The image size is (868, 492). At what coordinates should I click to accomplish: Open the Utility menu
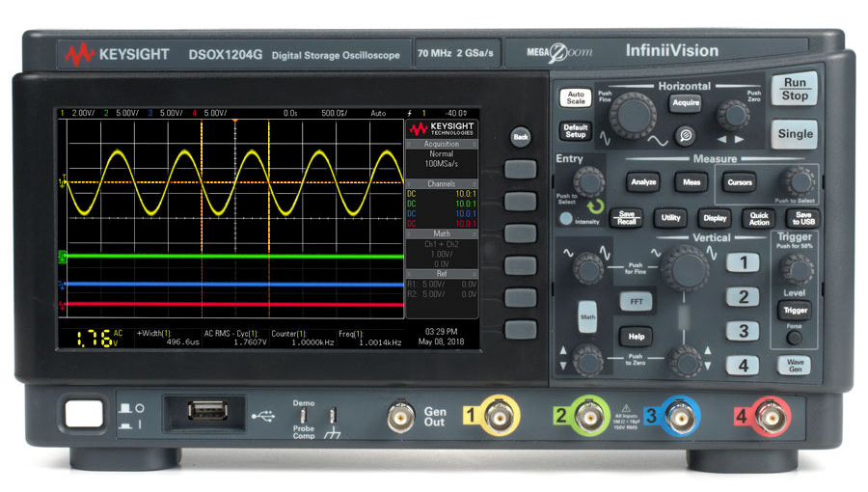(x=670, y=218)
